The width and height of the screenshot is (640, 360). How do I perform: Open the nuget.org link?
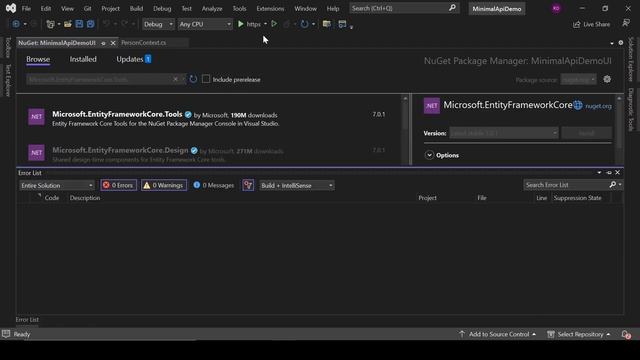(x=598, y=106)
